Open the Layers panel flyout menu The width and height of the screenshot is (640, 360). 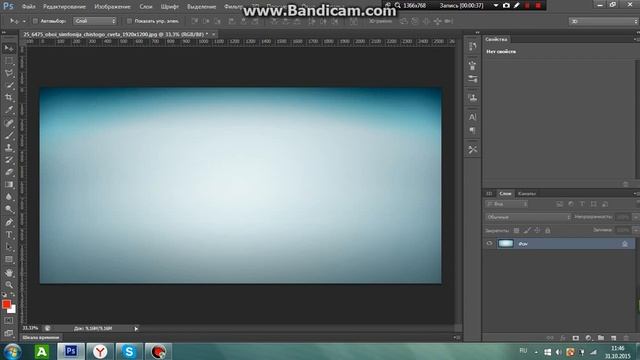pyautogui.click(x=636, y=193)
